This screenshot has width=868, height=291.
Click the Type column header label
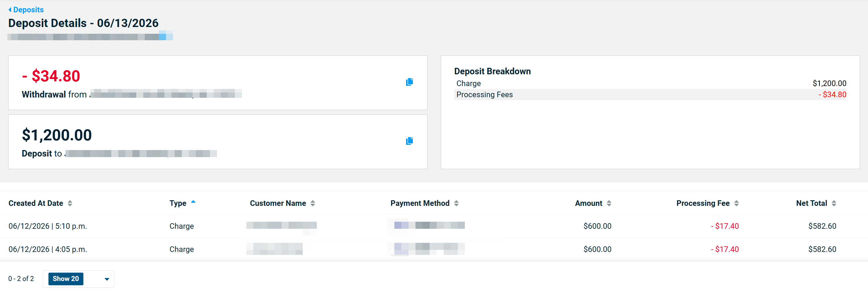pos(178,203)
